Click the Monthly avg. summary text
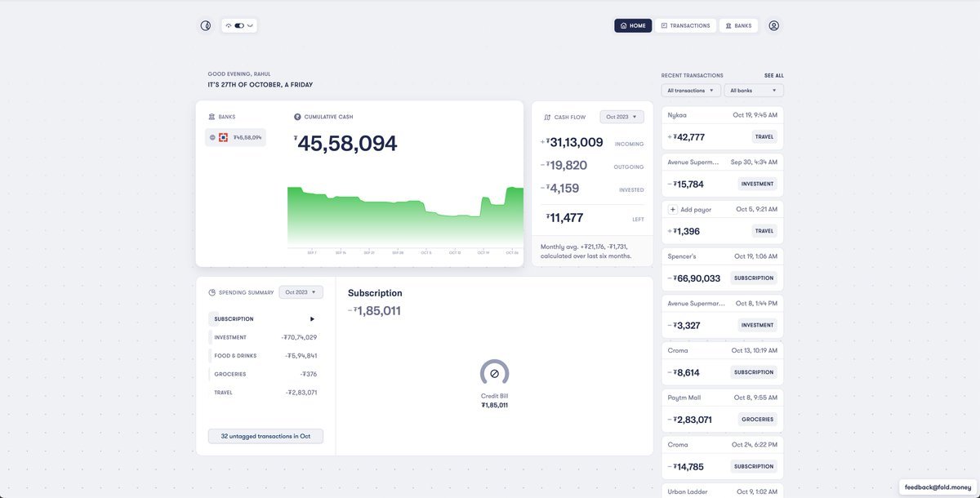The height and width of the screenshot is (498, 980). [586, 251]
